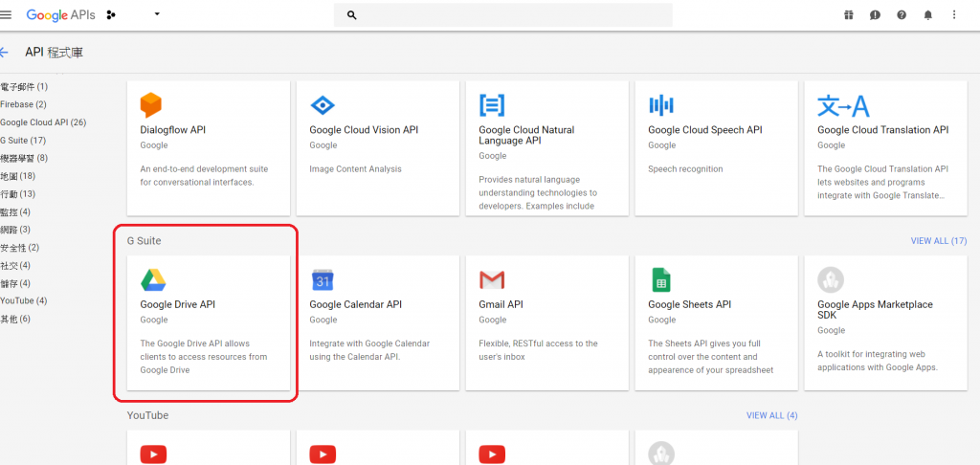
Task: Filter by 儲存 (4) category
Action: point(15,283)
